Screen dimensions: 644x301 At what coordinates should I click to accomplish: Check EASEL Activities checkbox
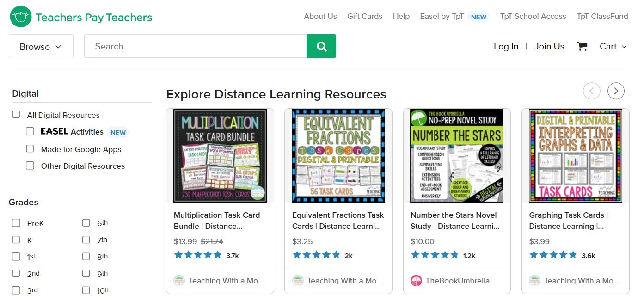click(30, 131)
